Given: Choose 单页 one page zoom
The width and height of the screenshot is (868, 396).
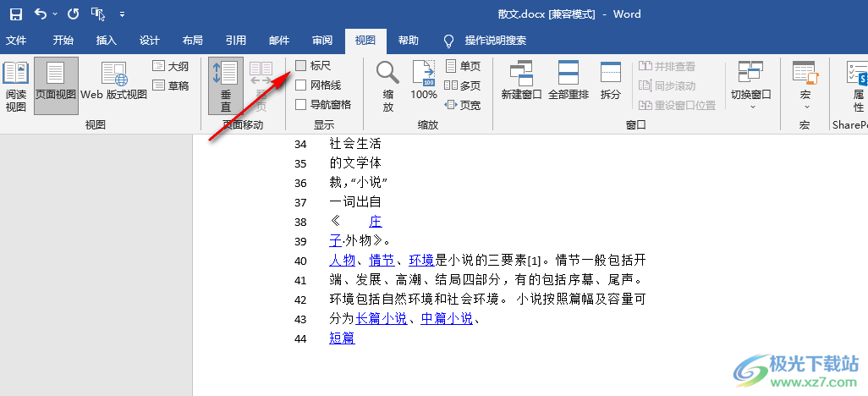Looking at the screenshot, I should click(463, 67).
